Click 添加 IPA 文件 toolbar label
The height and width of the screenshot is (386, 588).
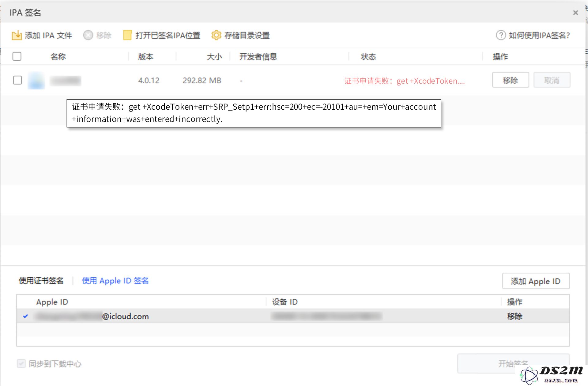[x=48, y=36]
